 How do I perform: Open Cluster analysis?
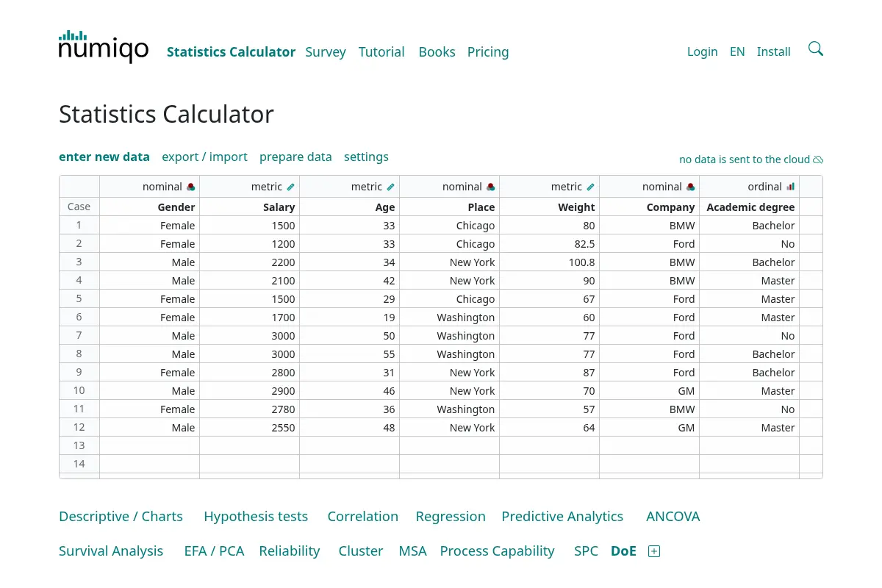361,551
